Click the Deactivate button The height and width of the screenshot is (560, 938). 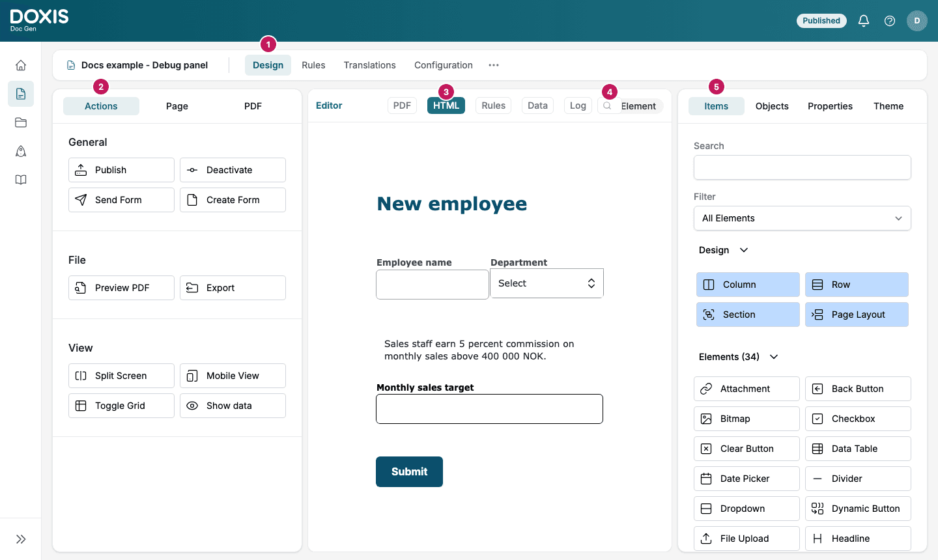[233, 170]
